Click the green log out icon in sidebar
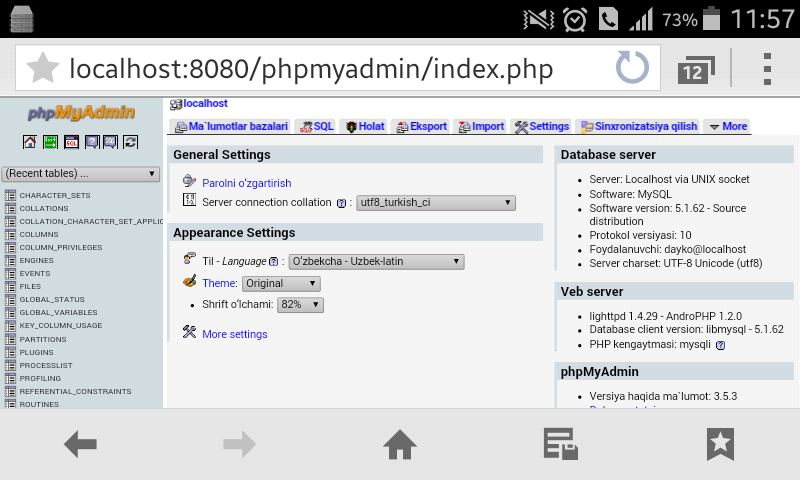Viewport: 800px width, 480px height. (x=50, y=142)
